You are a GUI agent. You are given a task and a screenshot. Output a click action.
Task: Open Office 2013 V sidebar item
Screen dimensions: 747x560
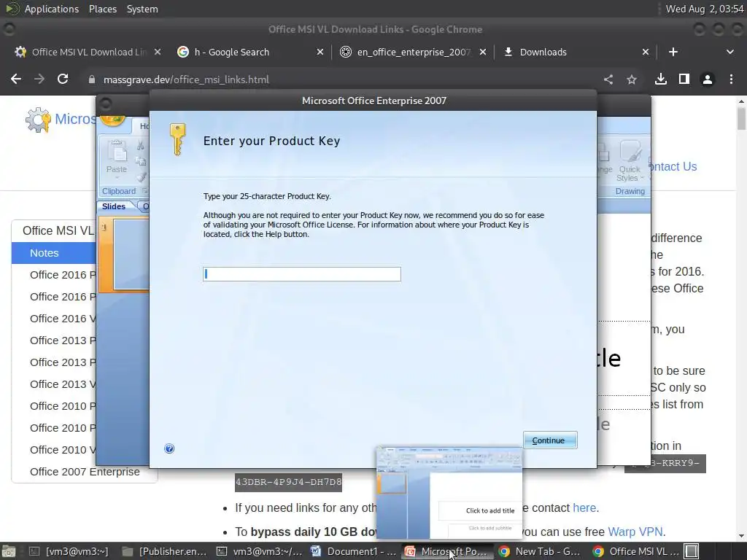pyautogui.click(x=63, y=384)
